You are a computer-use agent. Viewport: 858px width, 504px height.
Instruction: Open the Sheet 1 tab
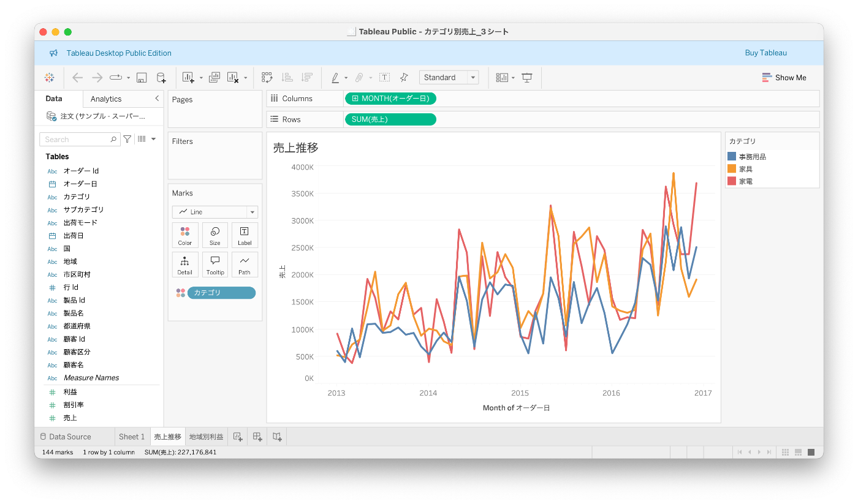tap(132, 437)
